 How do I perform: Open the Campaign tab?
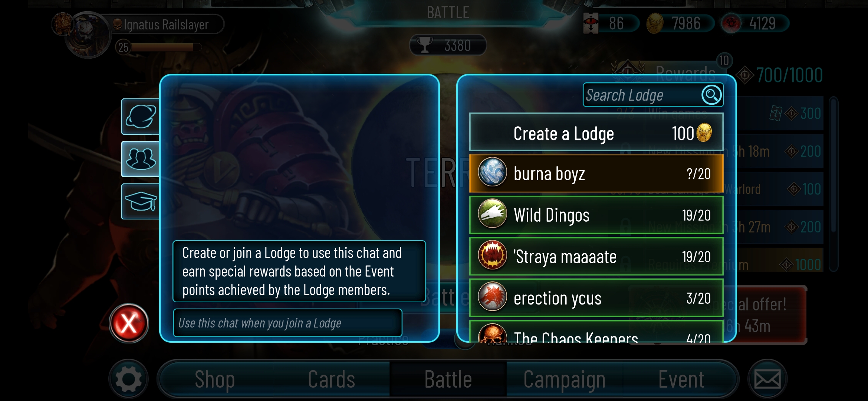tap(565, 379)
